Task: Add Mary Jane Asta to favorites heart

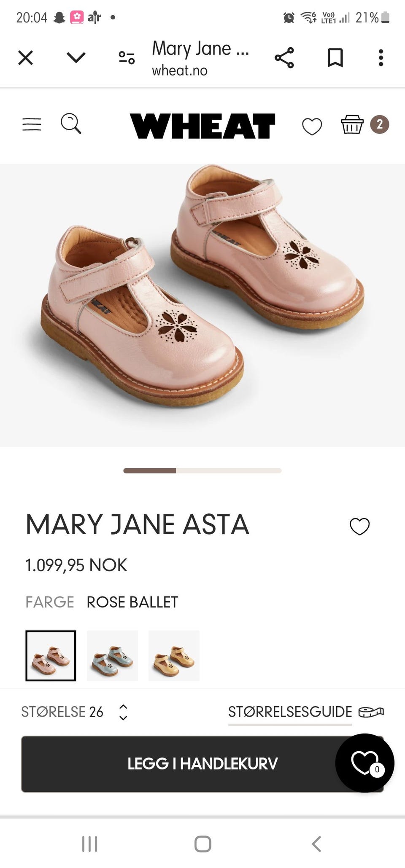Action: pyautogui.click(x=359, y=526)
